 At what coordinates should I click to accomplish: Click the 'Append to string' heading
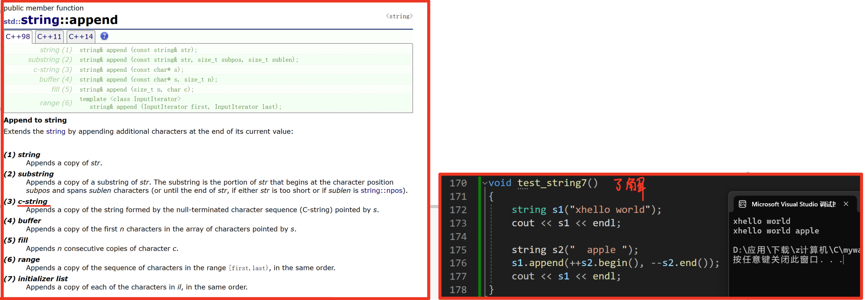tap(35, 120)
